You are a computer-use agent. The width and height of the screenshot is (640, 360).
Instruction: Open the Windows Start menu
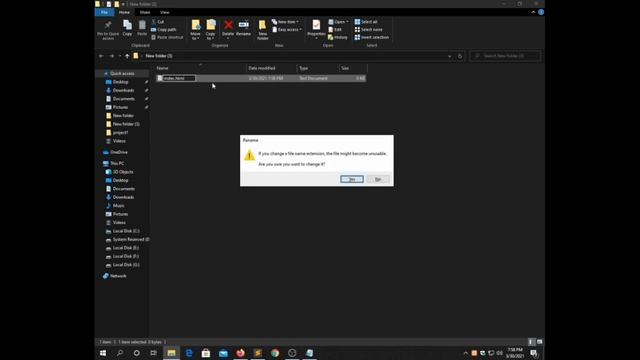(x=103, y=353)
